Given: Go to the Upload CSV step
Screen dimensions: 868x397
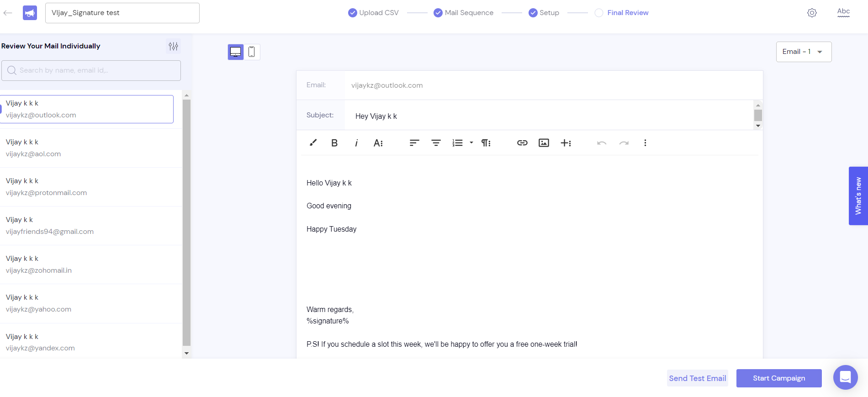Looking at the screenshot, I should [373, 13].
